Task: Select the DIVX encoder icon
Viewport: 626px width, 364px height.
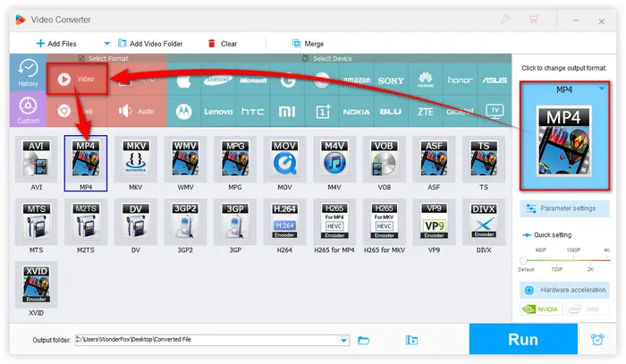Action: pos(484,222)
